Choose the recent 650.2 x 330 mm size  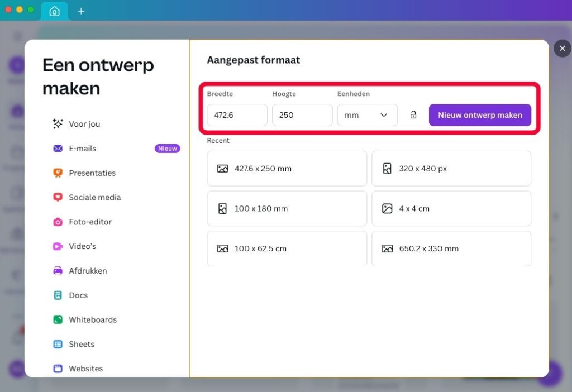(451, 248)
